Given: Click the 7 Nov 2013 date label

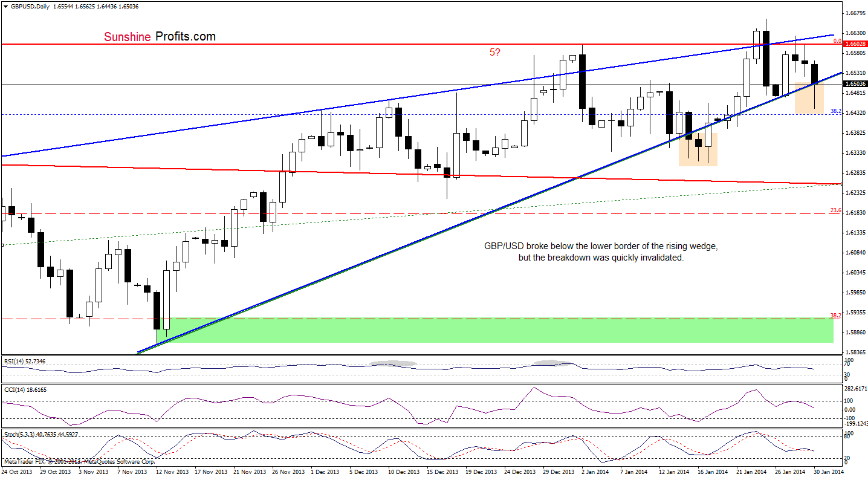Looking at the screenshot, I should (x=133, y=472).
